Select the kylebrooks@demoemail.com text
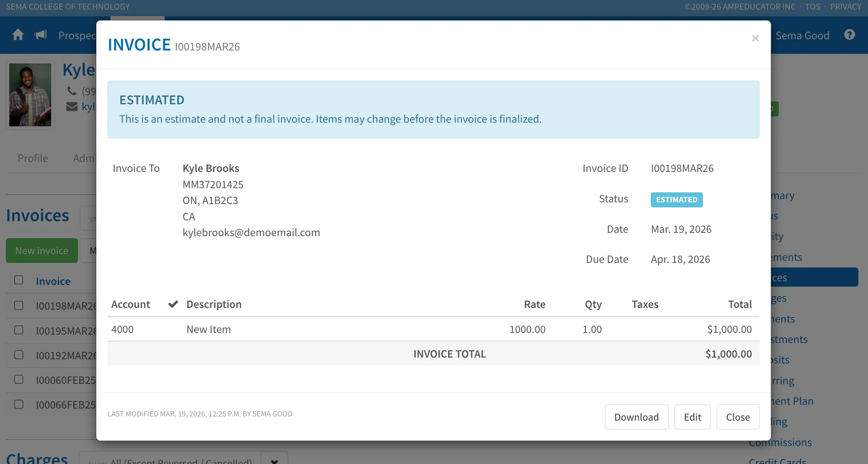This screenshot has height=464, width=868. coord(251,232)
